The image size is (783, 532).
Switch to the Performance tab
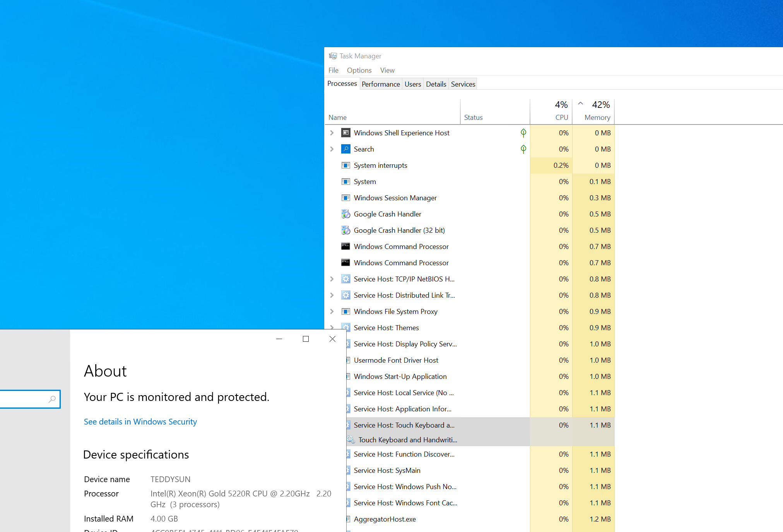tap(381, 84)
